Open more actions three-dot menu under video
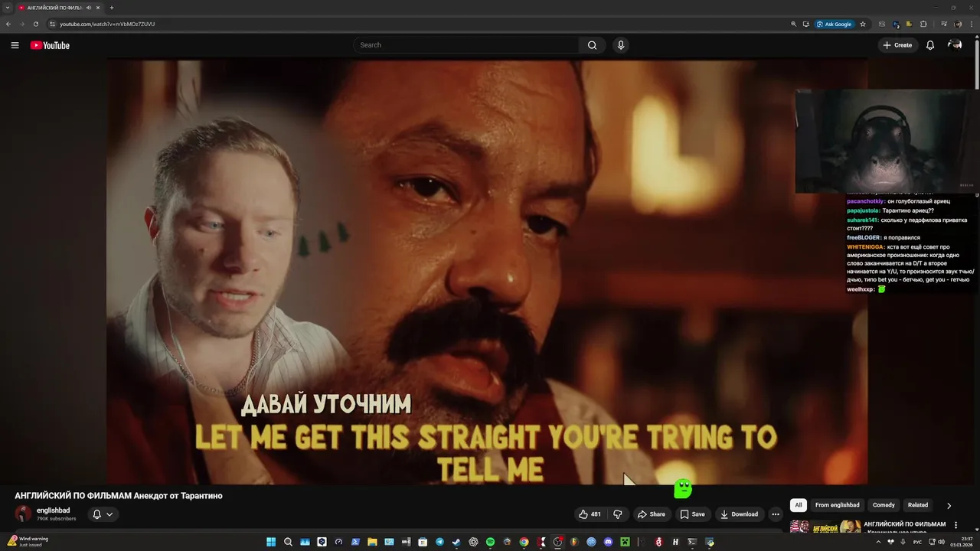Image resolution: width=980 pixels, height=551 pixels. [776, 514]
